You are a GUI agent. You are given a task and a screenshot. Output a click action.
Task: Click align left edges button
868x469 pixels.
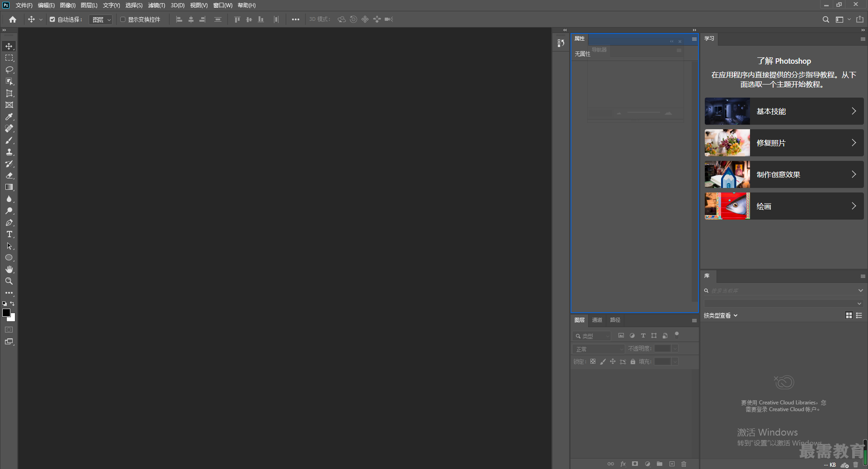coord(179,19)
